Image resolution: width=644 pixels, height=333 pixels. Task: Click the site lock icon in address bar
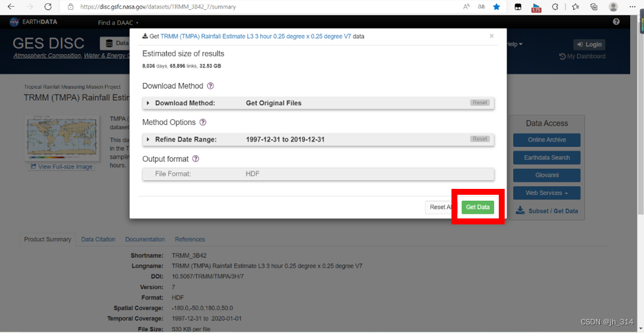(x=71, y=7)
